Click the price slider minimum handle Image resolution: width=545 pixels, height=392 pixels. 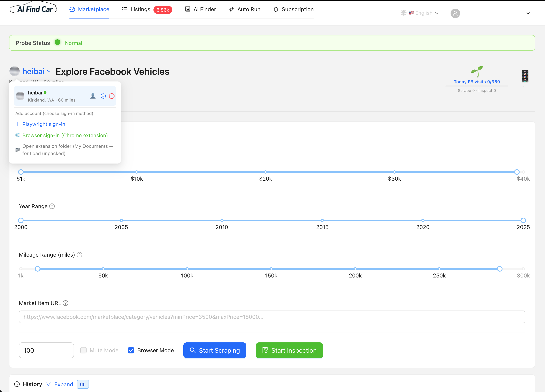[21, 172]
